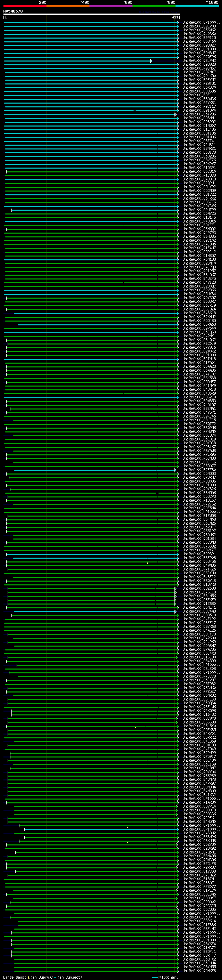Viewport: 222px width, 980px height.
Task: Select the UniRef100_Q0E5H4 label
Action: point(199,508)
